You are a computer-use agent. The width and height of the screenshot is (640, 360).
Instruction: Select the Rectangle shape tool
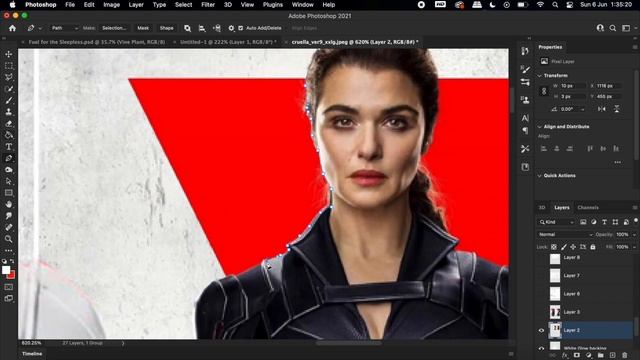coord(9,193)
